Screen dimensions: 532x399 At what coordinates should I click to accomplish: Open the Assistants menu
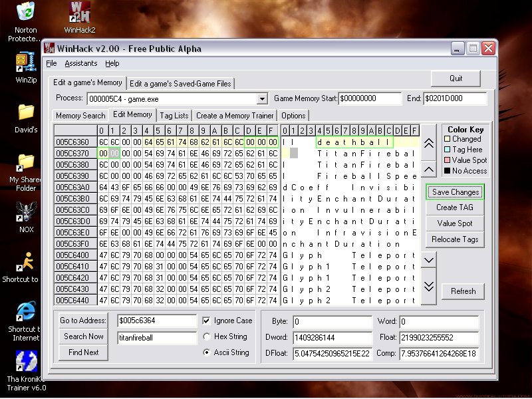click(81, 63)
